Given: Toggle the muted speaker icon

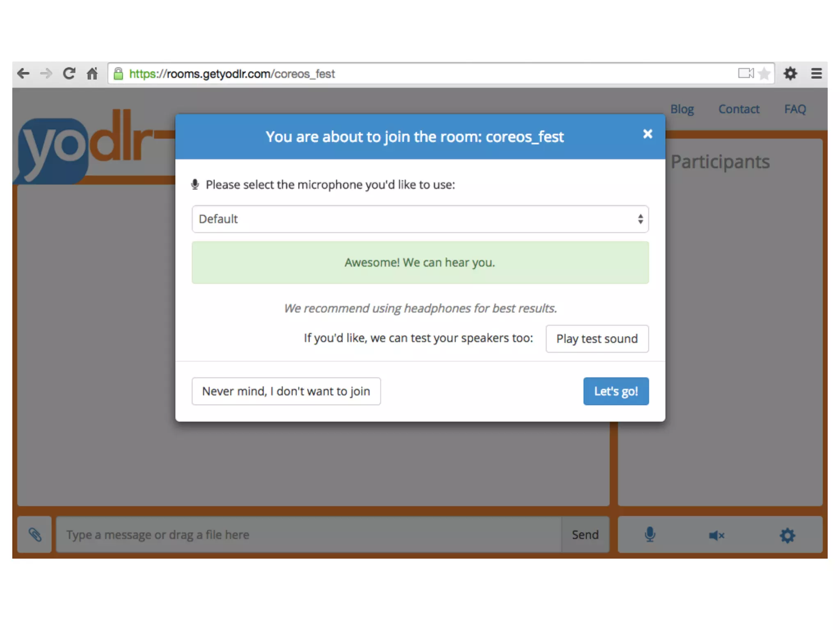Looking at the screenshot, I should coord(717,535).
